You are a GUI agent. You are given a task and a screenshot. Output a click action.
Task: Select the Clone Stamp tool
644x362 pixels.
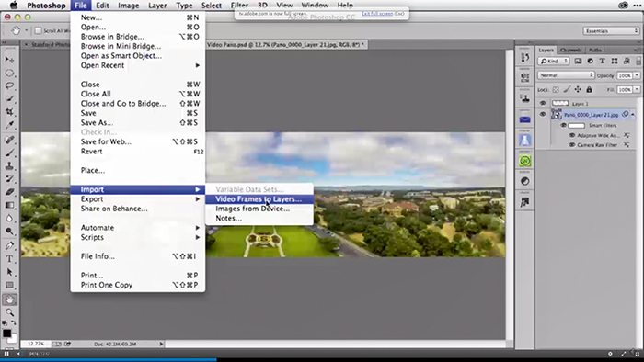[x=9, y=166]
